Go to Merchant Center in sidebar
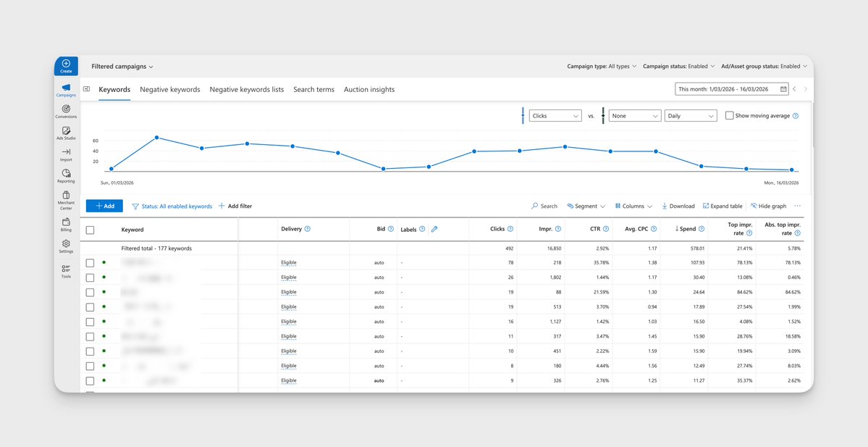This screenshot has width=868, height=447. click(x=66, y=199)
